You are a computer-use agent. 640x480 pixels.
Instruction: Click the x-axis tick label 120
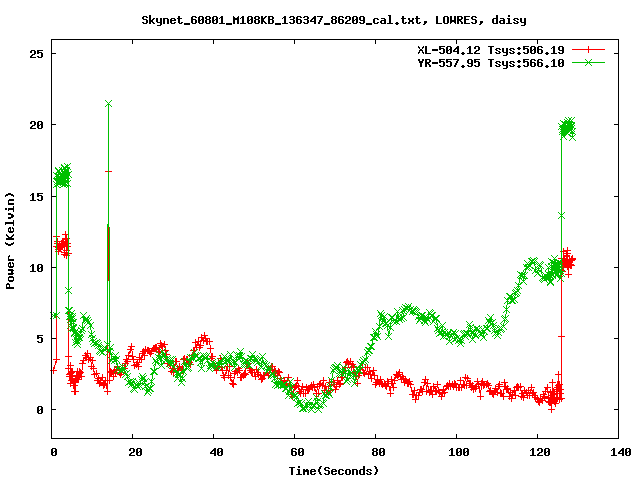540,452
